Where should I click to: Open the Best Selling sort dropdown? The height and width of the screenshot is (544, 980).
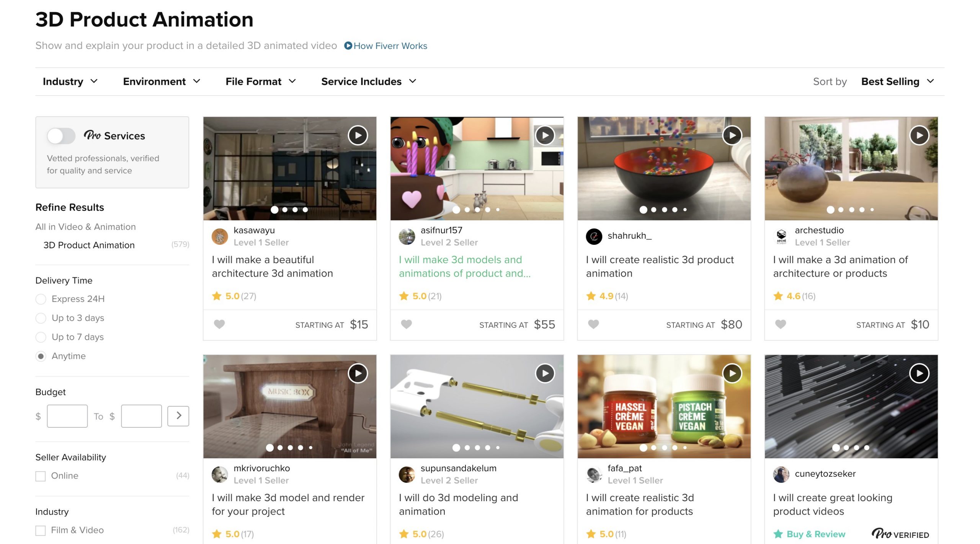898,81
